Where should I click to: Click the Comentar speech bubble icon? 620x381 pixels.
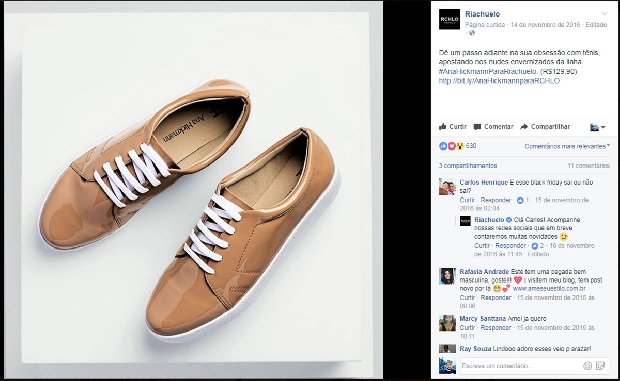[x=477, y=127]
